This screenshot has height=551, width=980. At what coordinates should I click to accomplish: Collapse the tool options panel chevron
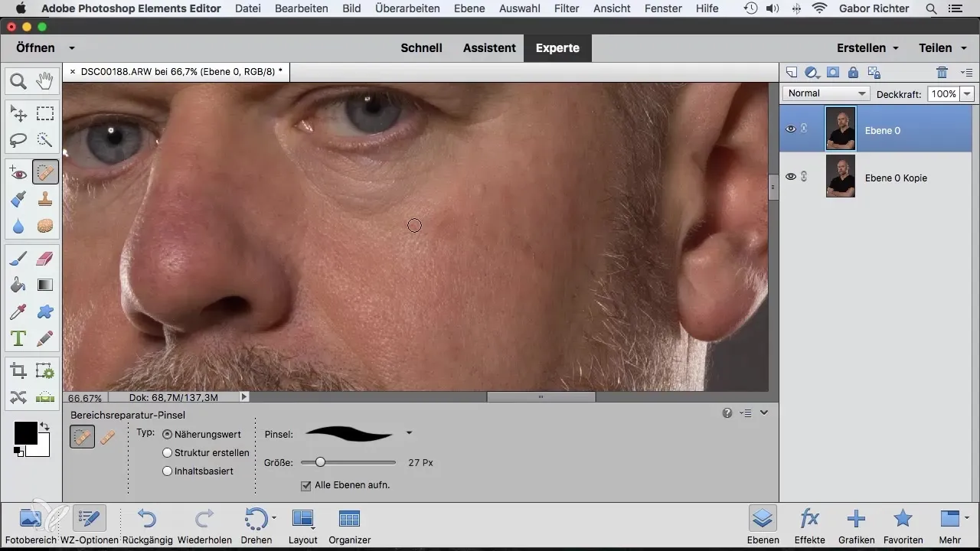[763, 413]
